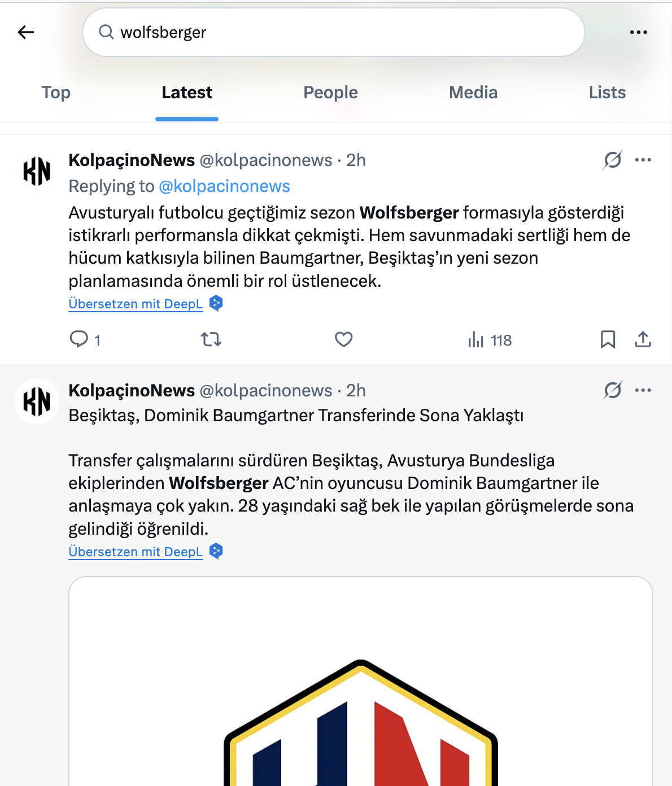The height and width of the screenshot is (786, 672).
Task: Open the @kolpacinonews reply mention link
Action: 224,186
